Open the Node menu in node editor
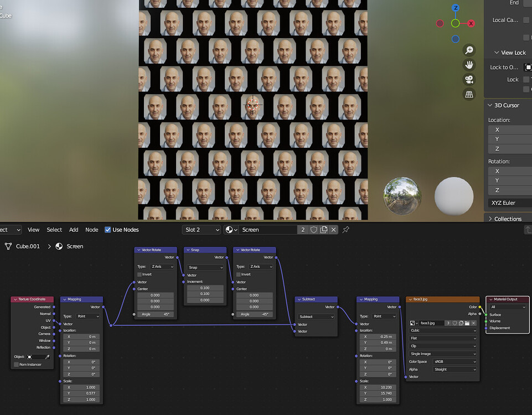The height and width of the screenshot is (415, 532). click(x=91, y=230)
